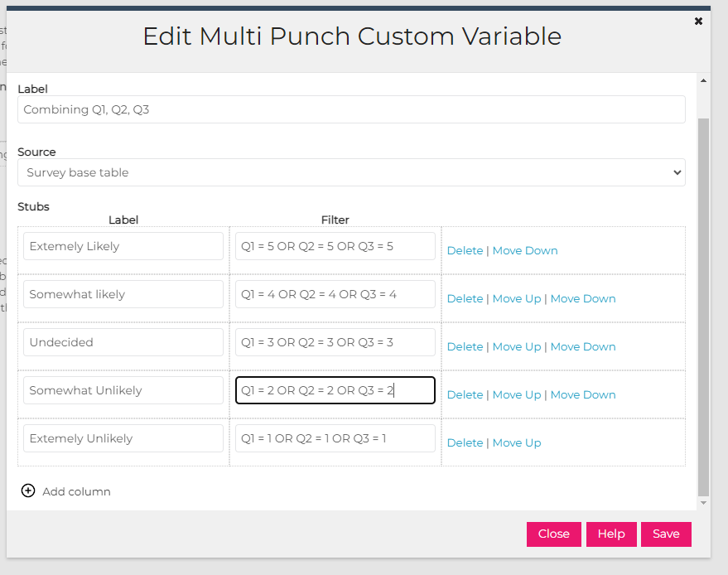
Task: Move Somewhat likely stub up
Action: (x=517, y=299)
